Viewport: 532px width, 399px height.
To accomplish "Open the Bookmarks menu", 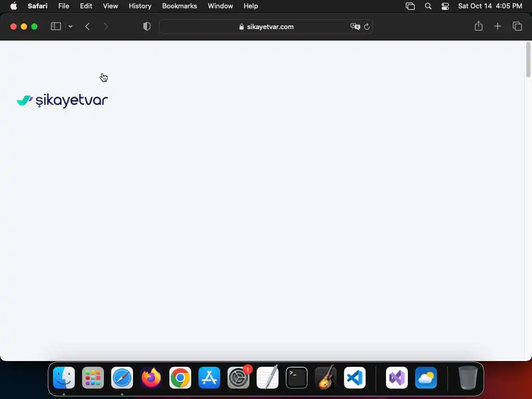I will tap(179, 6).
